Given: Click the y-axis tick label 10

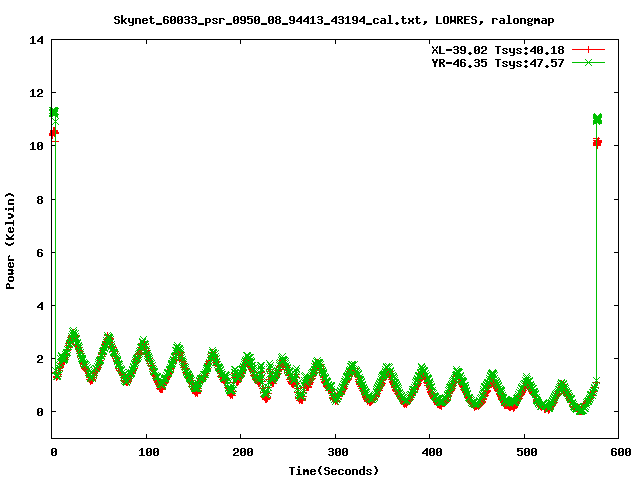Looking at the screenshot, I should [36, 146].
